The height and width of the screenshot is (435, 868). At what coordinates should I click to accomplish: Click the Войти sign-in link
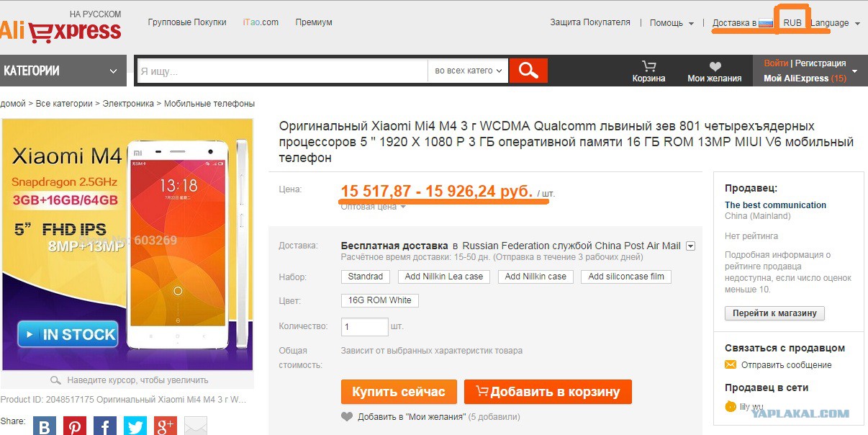coord(776,63)
